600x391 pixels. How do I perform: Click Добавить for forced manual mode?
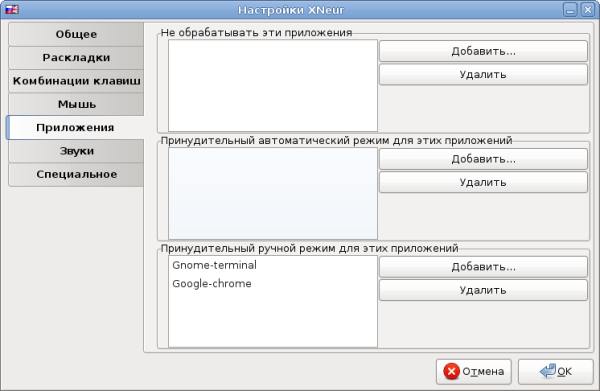[x=483, y=267]
